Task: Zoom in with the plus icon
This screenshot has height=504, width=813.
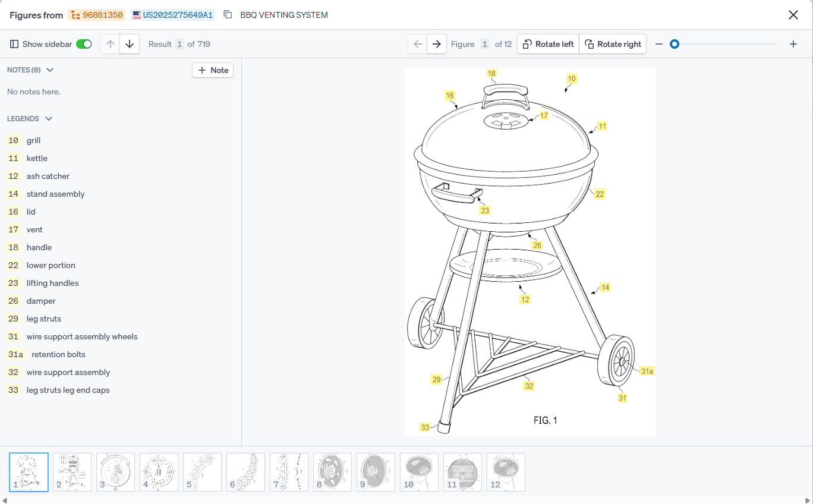Action: point(793,44)
